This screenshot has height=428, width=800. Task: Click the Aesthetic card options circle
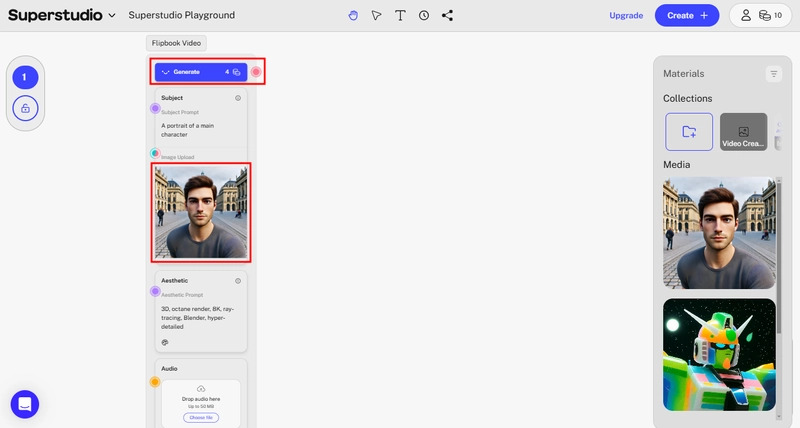[238, 281]
